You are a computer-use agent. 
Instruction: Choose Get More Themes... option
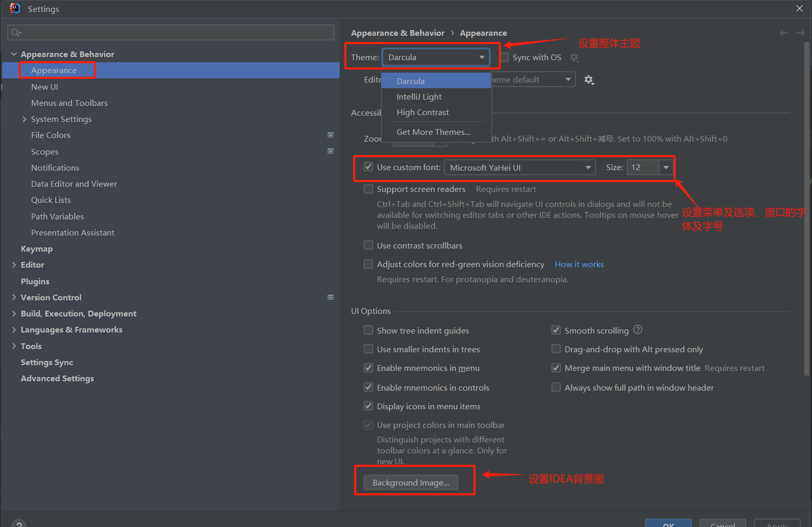436,132
